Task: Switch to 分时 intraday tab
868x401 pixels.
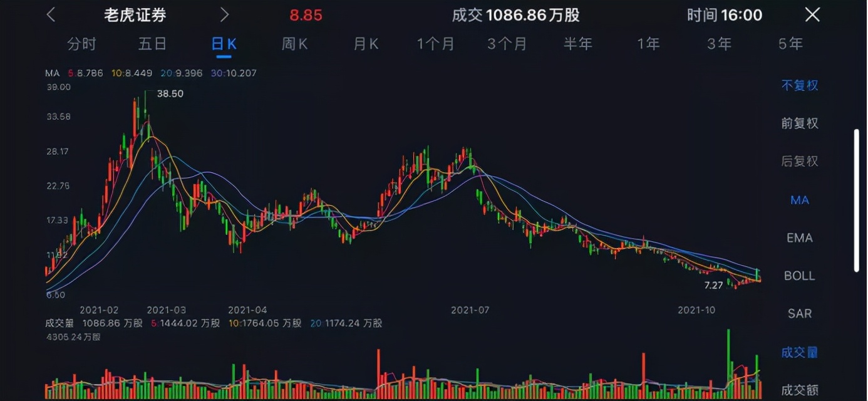Action: 81,44
